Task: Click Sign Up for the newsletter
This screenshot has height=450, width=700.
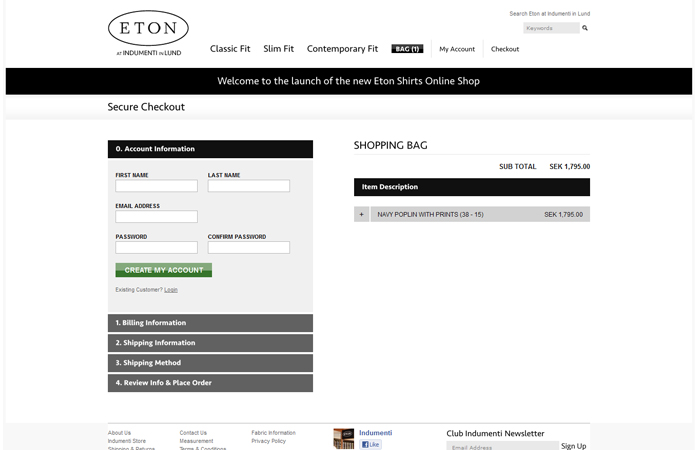Action: [574, 446]
